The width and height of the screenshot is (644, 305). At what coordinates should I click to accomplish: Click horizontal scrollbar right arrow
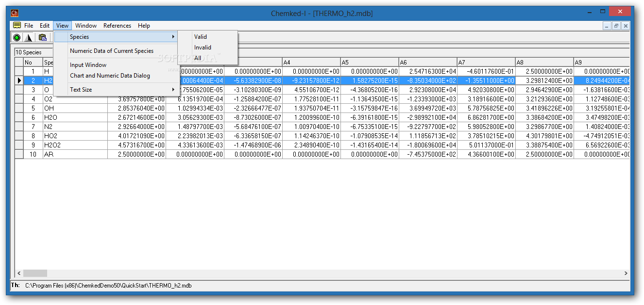pos(626,273)
